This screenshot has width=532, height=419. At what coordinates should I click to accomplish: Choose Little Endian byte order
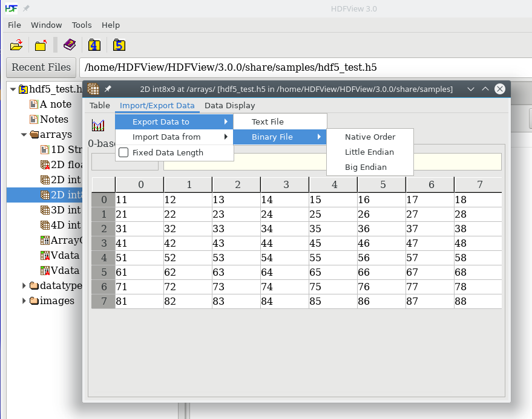click(x=370, y=152)
